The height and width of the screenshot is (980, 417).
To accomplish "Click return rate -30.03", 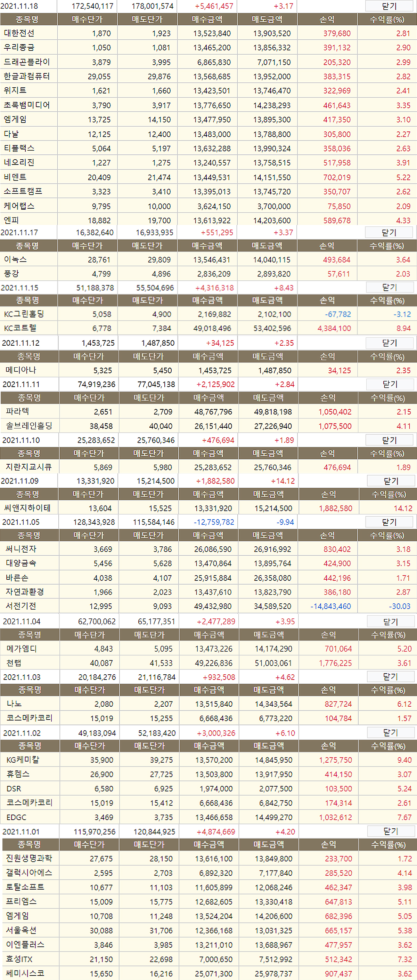I will 400,607.
